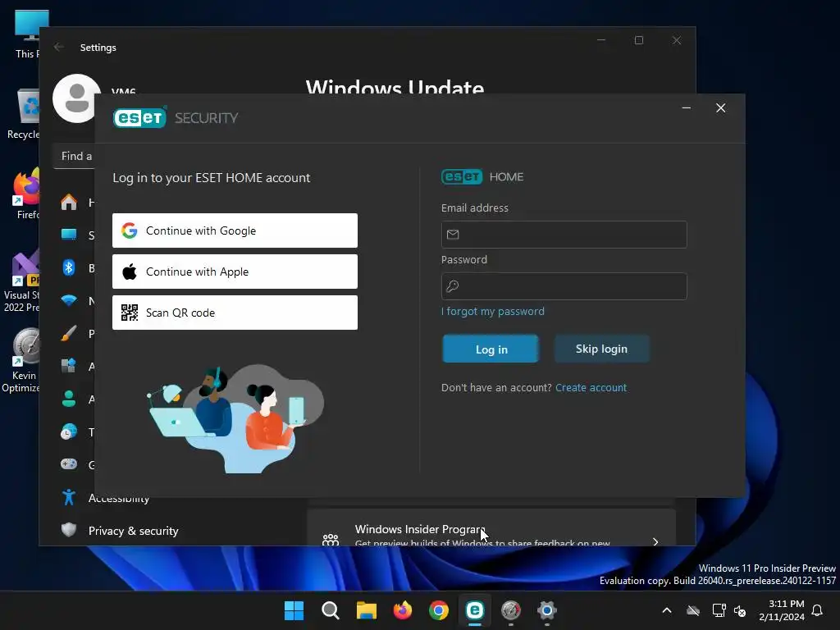
Task: Open Personalization brush icon in Settings
Action: coord(69,333)
